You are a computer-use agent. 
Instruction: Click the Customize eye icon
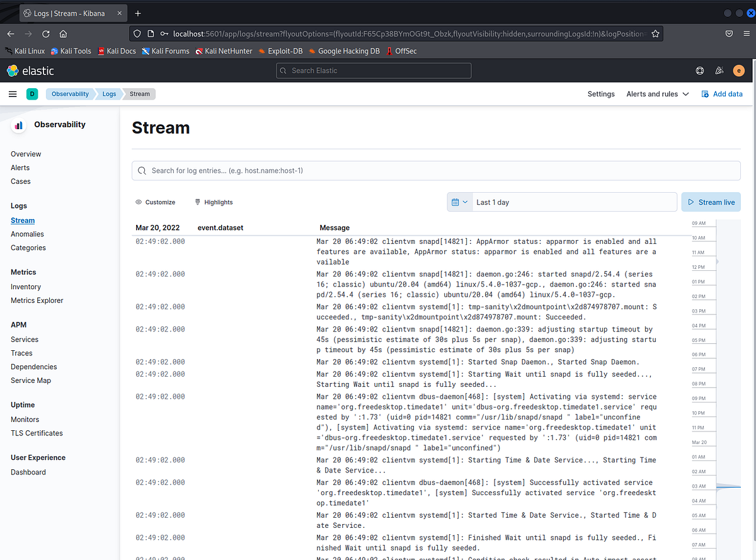tap(137, 202)
